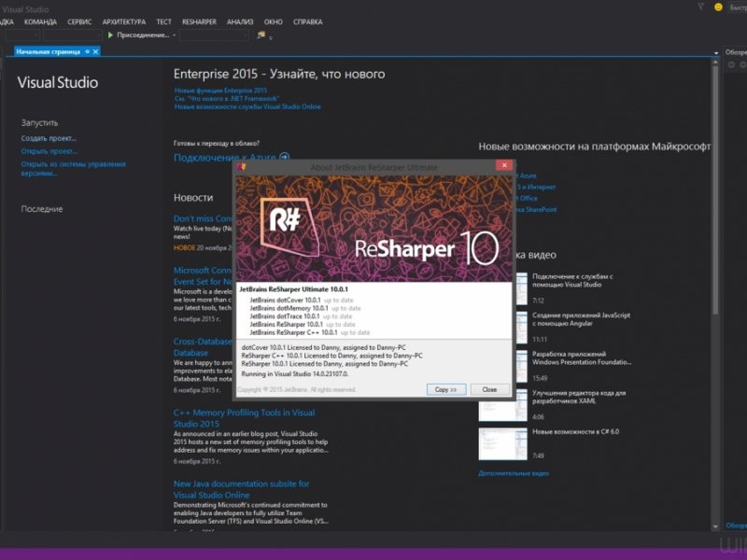
Task: Open the toolbar overflow options arrow
Action: 271,37
